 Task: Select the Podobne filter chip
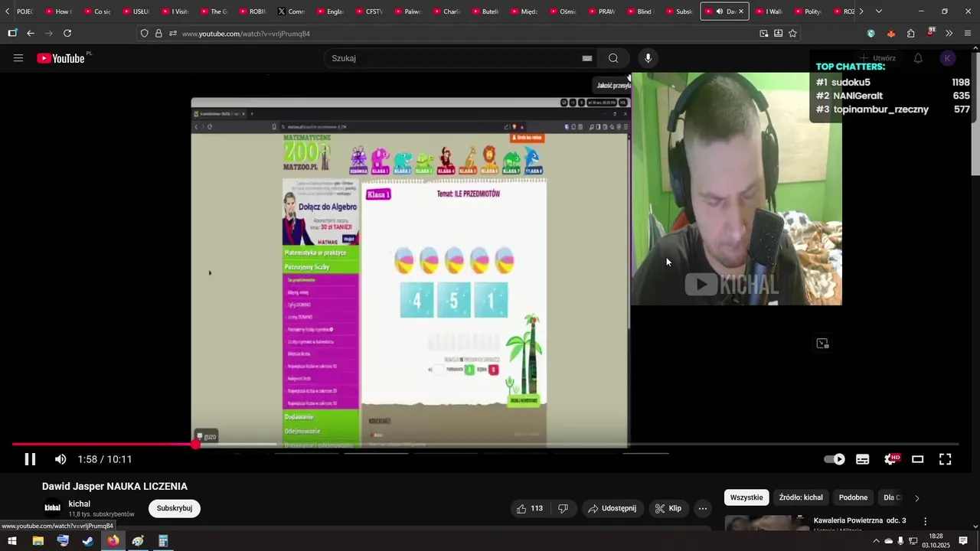pyautogui.click(x=853, y=497)
